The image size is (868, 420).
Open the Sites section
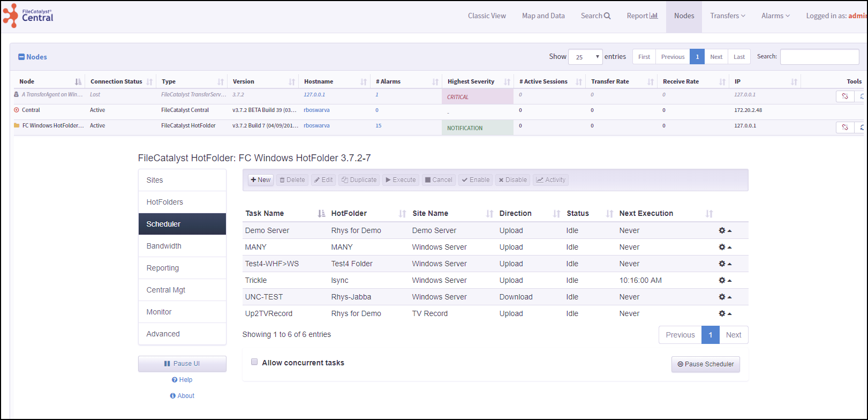(182, 180)
